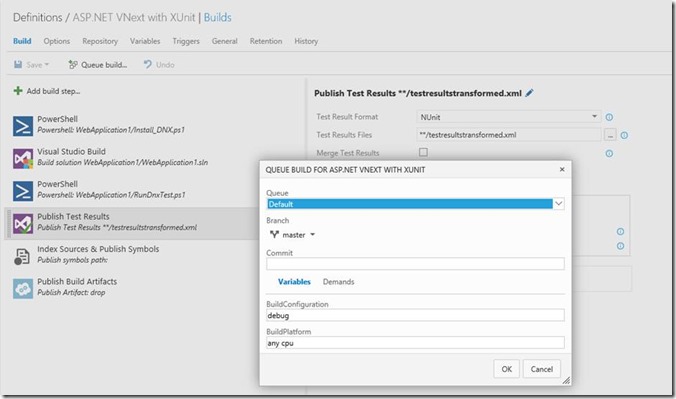Click the pencil icon to rename the step
This screenshot has width=676, height=399.
pyautogui.click(x=529, y=93)
